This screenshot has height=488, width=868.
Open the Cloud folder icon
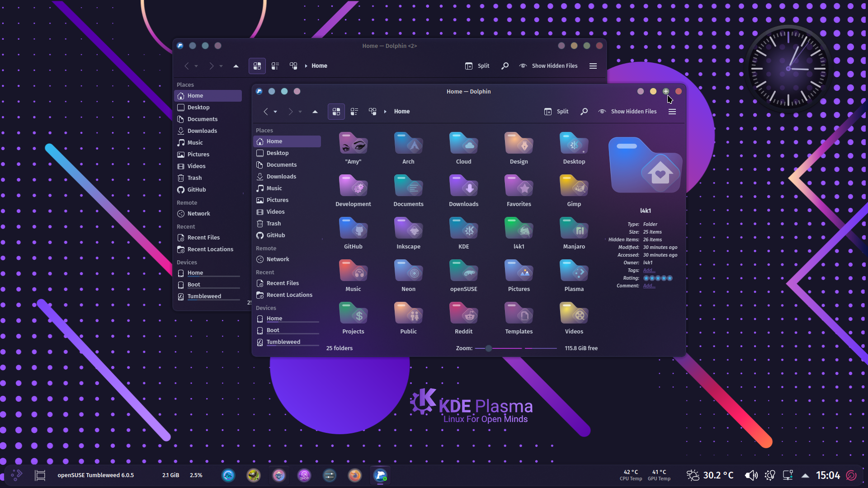(x=463, y=144)
